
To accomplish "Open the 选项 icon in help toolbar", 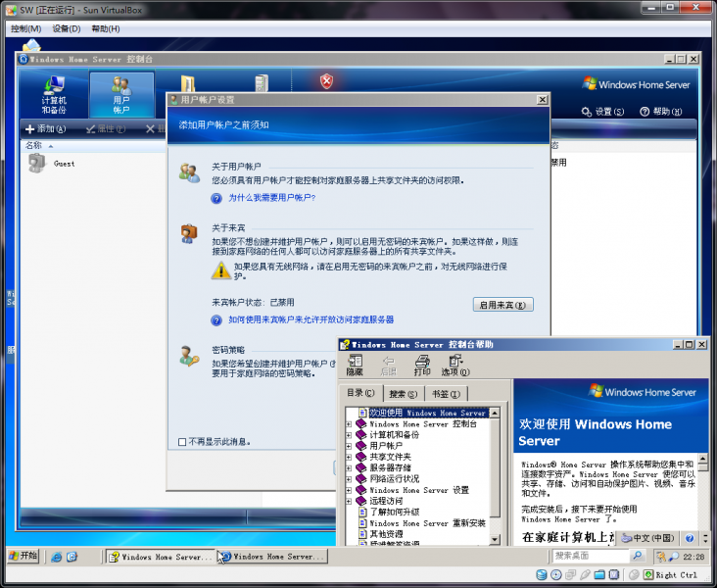I will click(455, 365).
